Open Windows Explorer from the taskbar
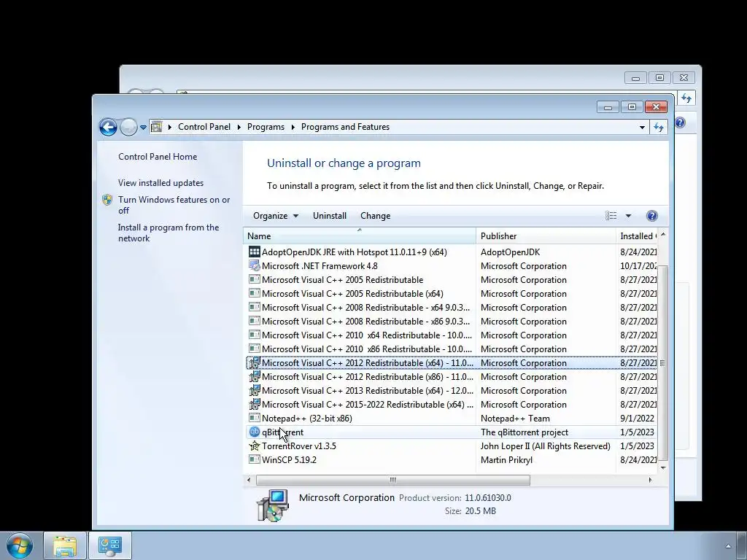 tap(65, 545)
